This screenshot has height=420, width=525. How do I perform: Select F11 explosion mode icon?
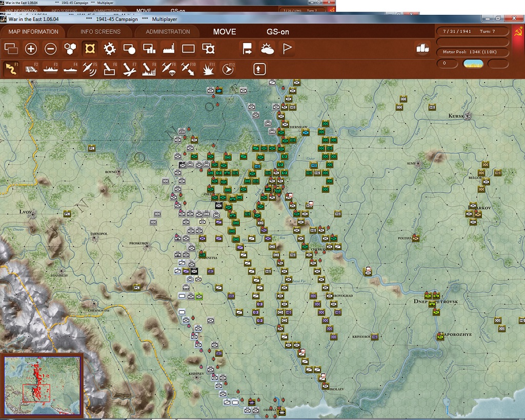[208, 69]
